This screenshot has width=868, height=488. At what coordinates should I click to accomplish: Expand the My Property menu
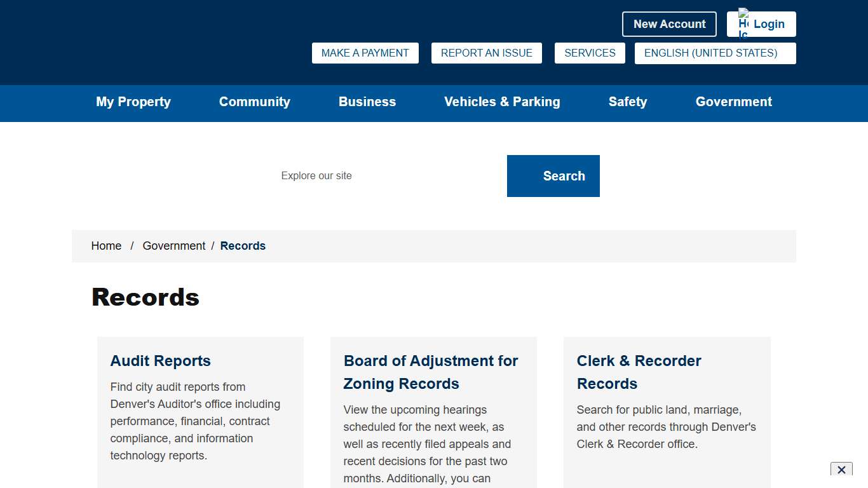tap(133, 102)
